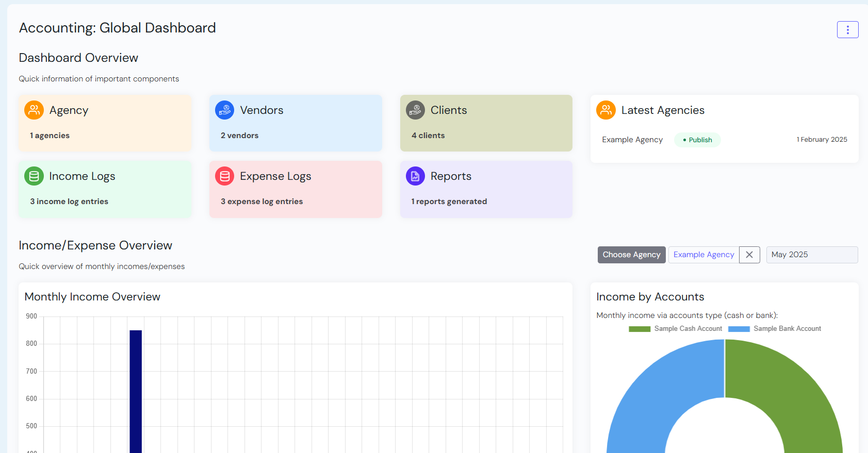Click the Vendors hand icon
Viewport: 868px width, 453px height.
pos(224,110)
